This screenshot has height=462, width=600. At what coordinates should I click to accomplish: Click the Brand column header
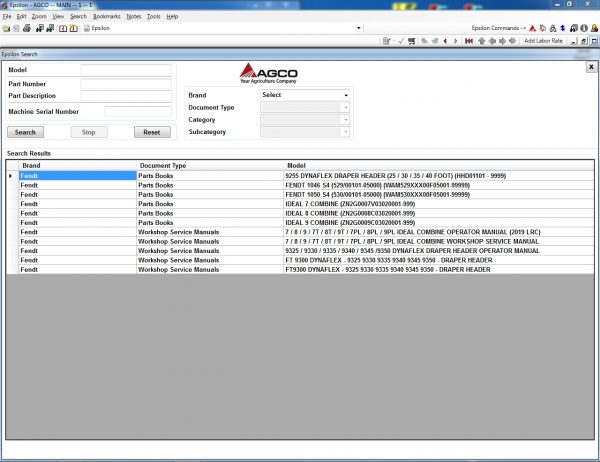tap(78, 165)
